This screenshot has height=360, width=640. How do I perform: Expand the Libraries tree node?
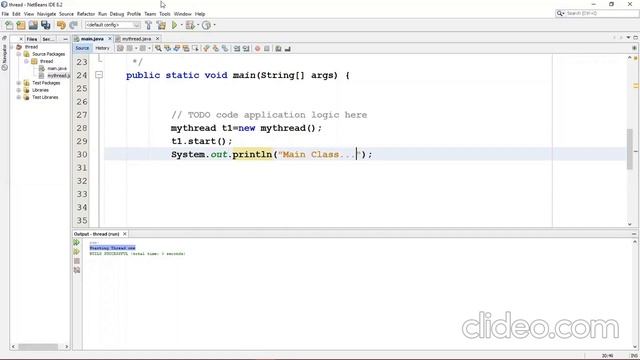click(x=19, y=90)
